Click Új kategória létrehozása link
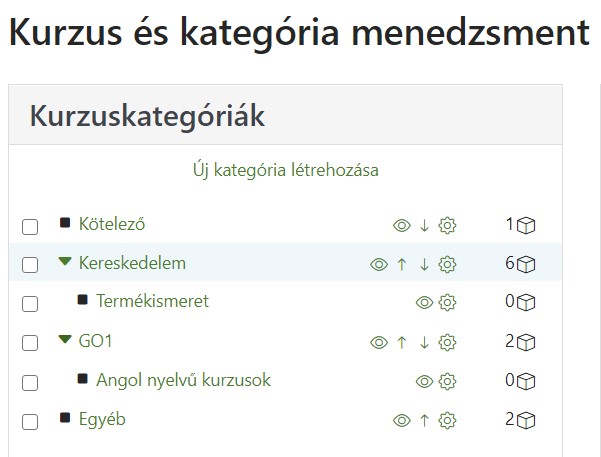The width and height of the screenshot is (601, 457). pos(286,170)
